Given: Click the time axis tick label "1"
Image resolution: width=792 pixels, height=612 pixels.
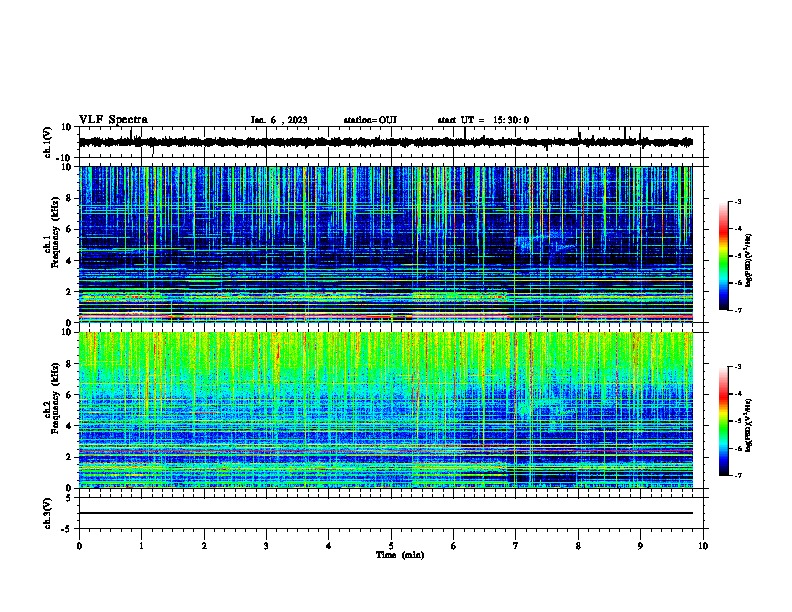Looking at the screenshot, I should tap(141, 546).
